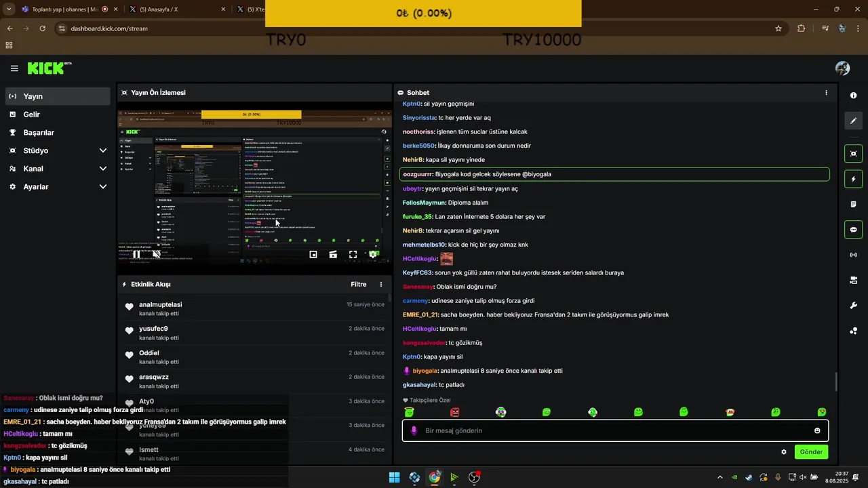868x488 pixels.
Task: Click username carmeny in chat panel
Action: tap(416, 301)
